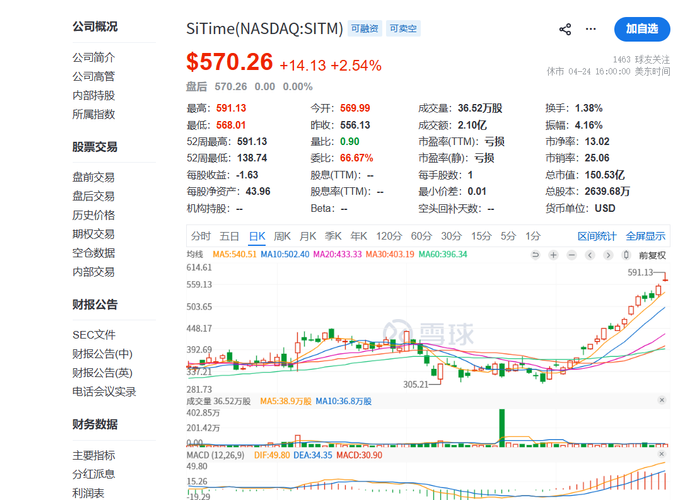Click the MA10:502.40 moving average label
Viewport: 699px width, 500px height.
(285, 254)
